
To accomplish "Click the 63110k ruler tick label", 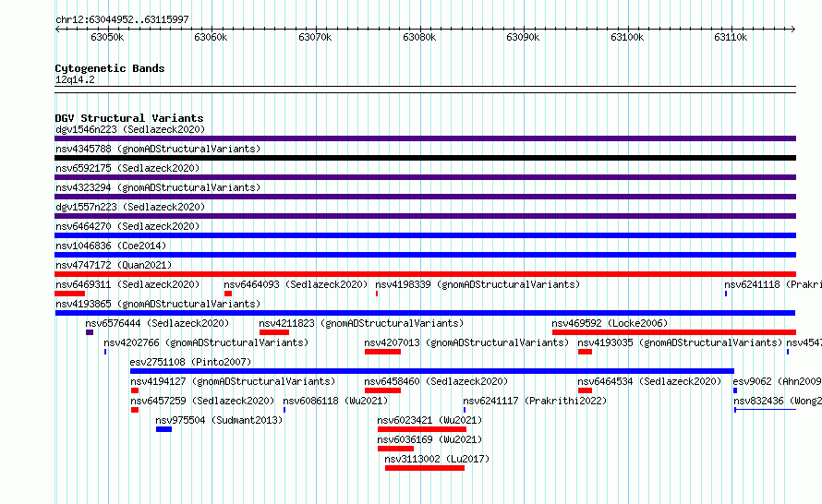I will tap(731, 37).
